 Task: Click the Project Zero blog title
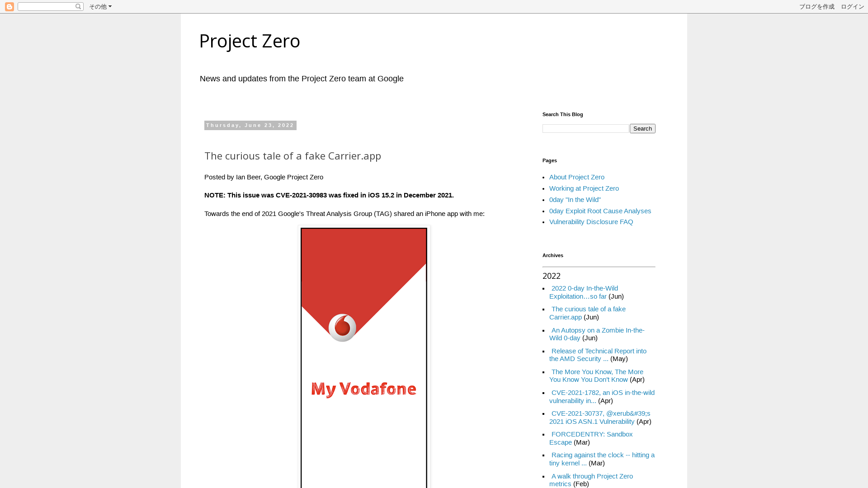[249, 41]
